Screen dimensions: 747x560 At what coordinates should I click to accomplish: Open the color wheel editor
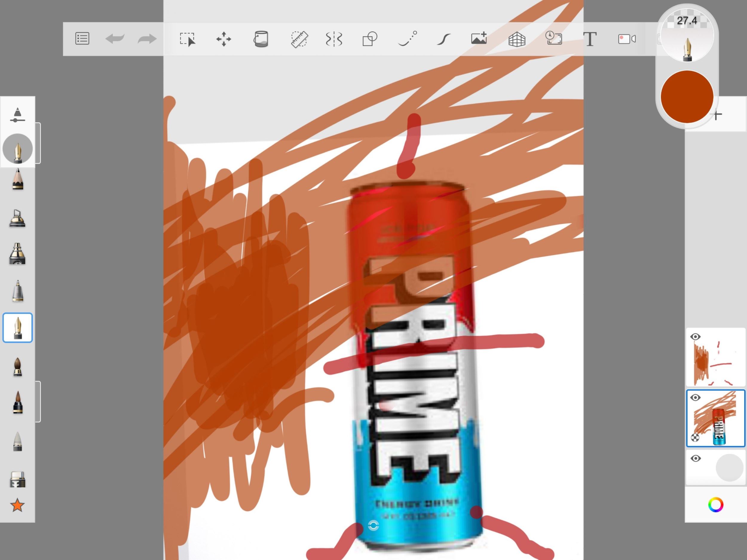716,505
